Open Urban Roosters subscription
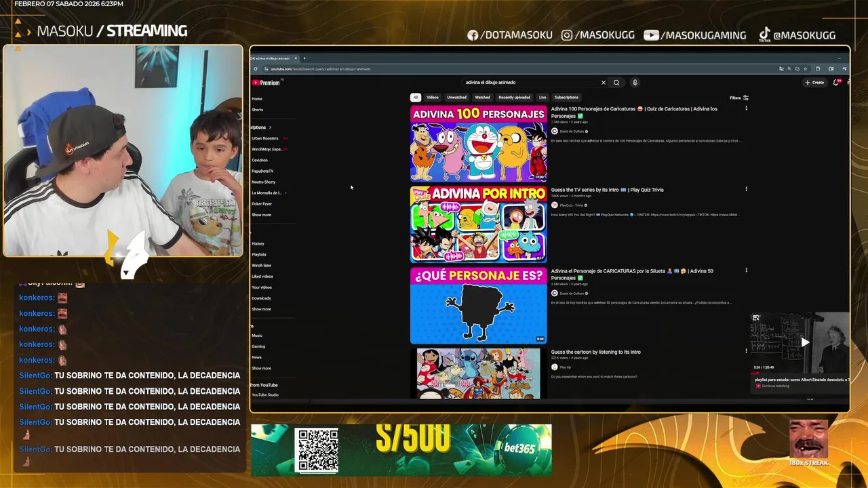 [265, 138]
